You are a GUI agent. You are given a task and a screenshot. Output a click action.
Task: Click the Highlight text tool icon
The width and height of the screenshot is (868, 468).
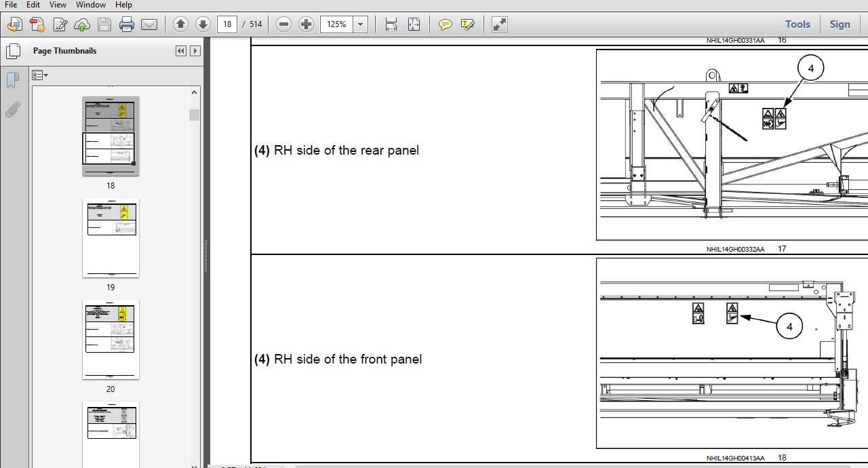(467, 25)
